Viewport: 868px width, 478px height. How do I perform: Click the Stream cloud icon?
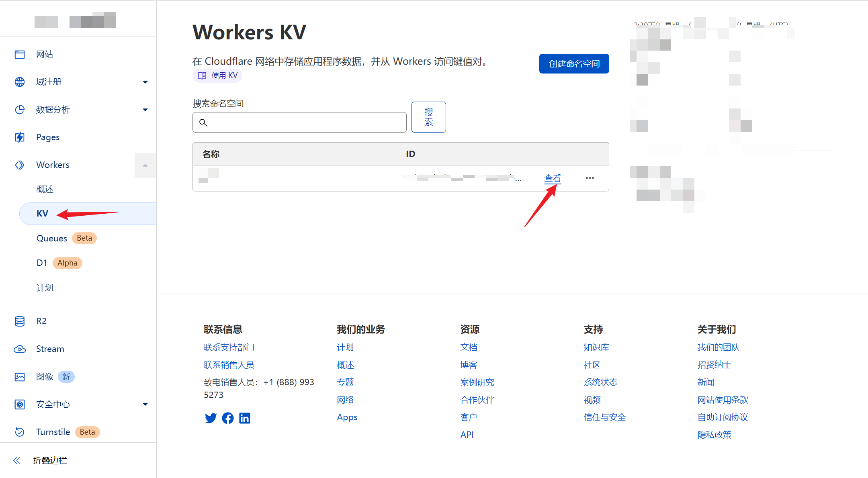(20, 349)
